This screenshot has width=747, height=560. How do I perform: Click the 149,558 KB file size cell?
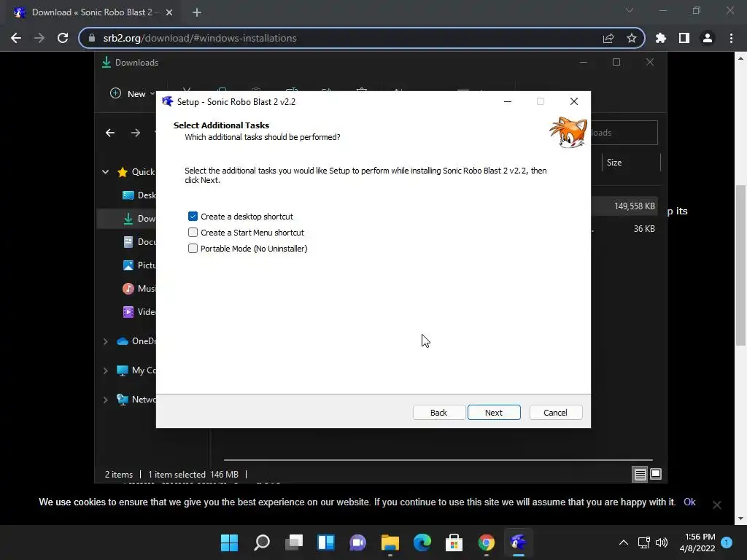point(635,206)
